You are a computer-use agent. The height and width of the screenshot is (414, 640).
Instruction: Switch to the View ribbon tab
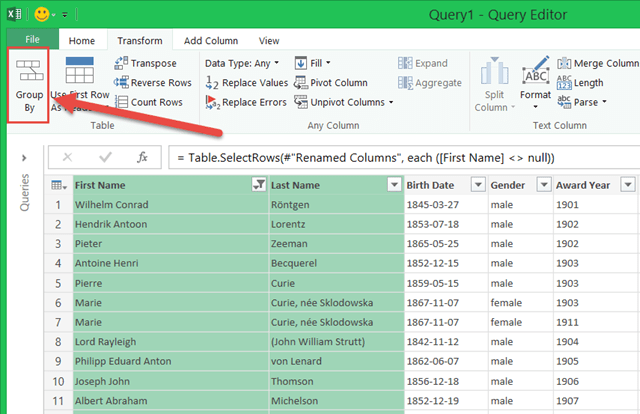[x=269, y=41]
